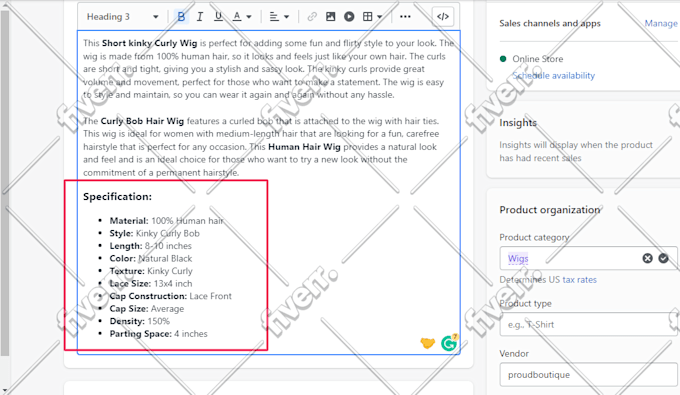Open Schedule availability link

click(553, 75)
